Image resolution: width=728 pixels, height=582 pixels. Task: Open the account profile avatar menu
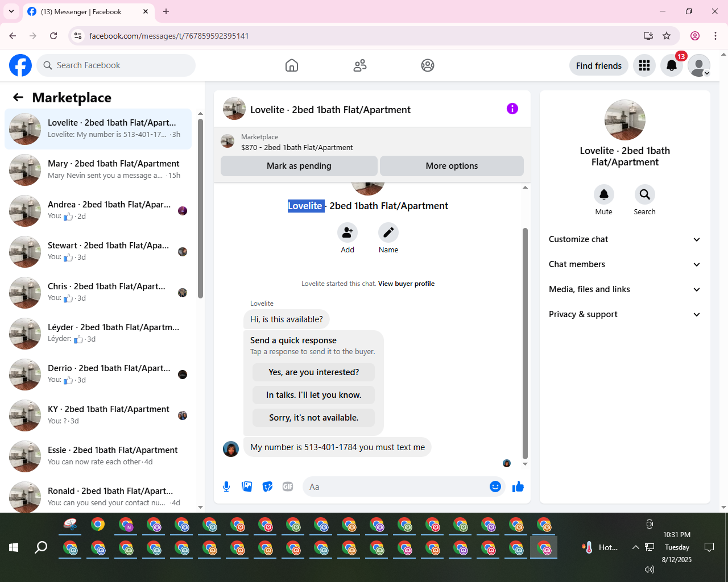tap(699, 65)
